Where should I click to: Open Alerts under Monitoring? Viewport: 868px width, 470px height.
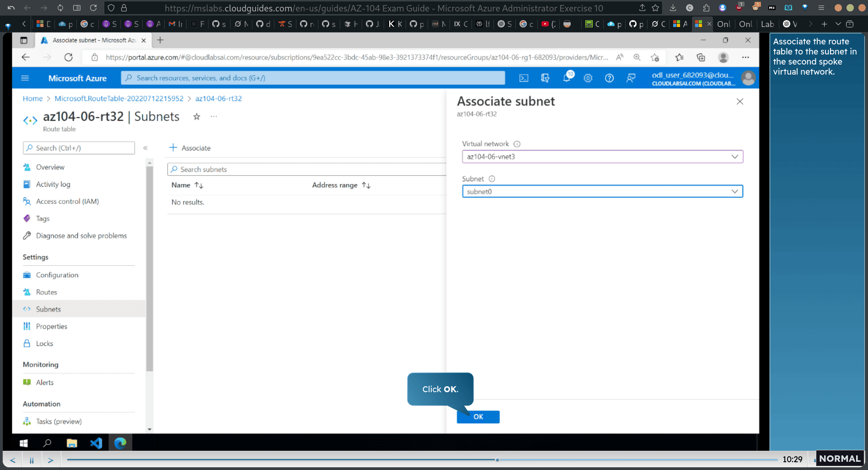(44, 382)
